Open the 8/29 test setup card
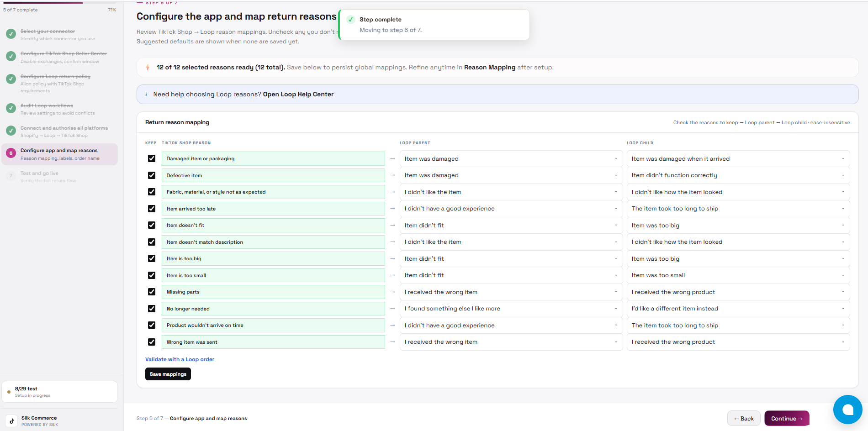Screen dimensions: 868x431 pos(60,392)
